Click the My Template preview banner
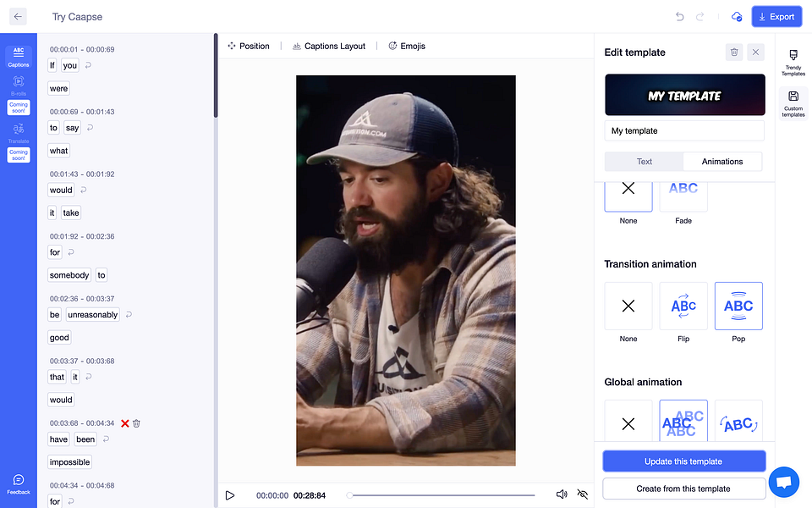 pos(684,95)
